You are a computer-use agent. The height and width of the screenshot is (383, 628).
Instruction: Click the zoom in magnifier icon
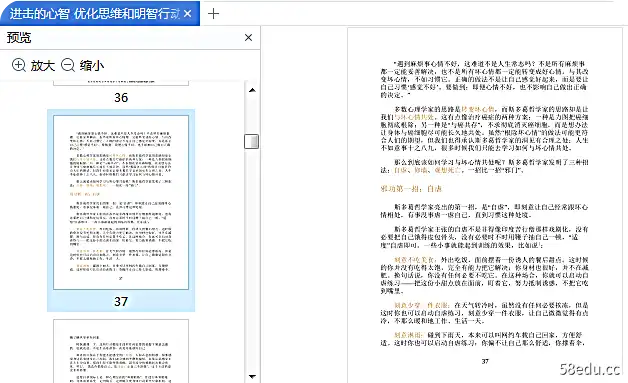[x=19, y=65]
